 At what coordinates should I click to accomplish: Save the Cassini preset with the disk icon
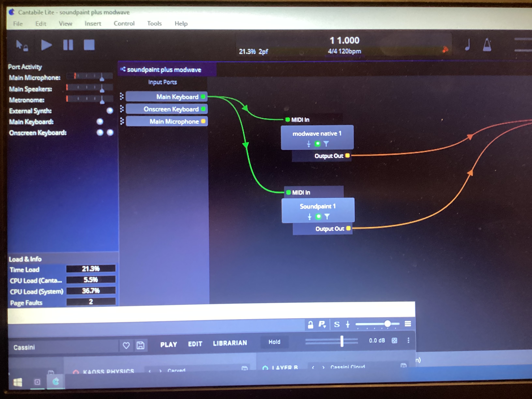[140, 345]
